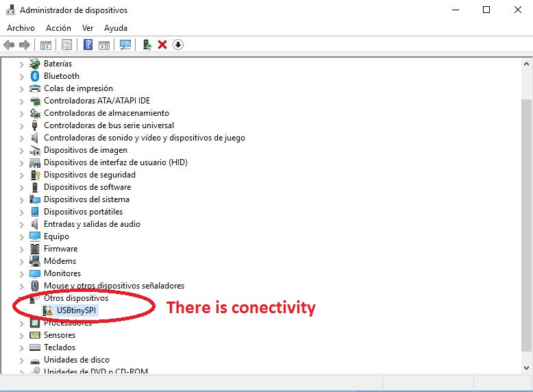Minimize the Administrador de dispositivos window

456,10
